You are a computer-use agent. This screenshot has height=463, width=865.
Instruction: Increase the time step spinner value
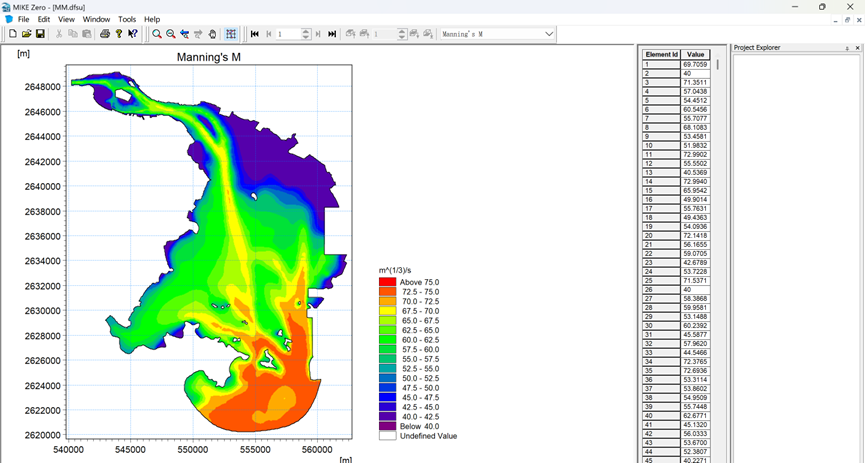coord(306,31)
